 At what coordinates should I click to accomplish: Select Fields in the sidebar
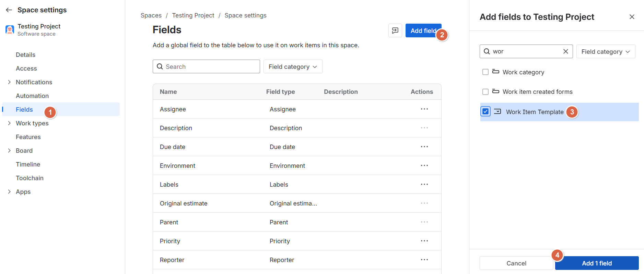point(61,109)
